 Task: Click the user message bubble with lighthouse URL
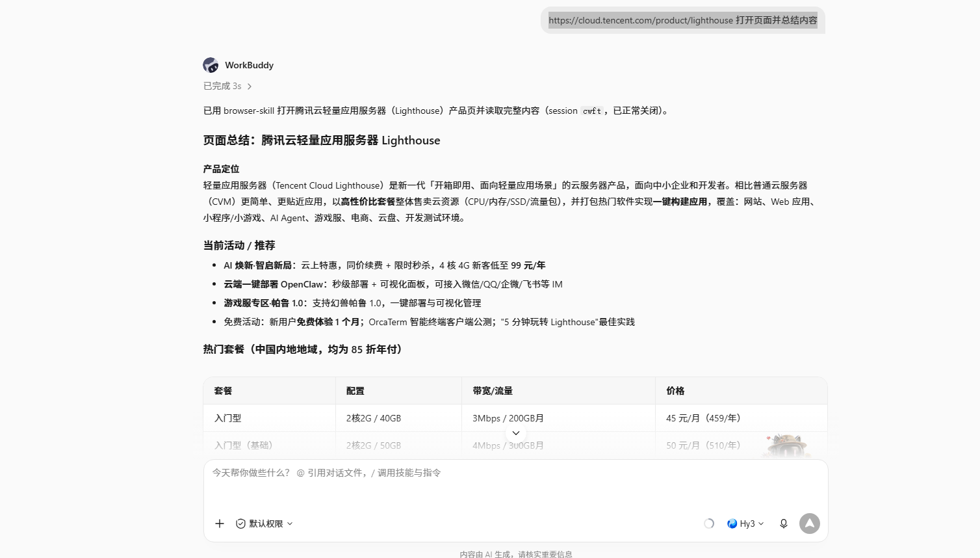click(683, 20)
